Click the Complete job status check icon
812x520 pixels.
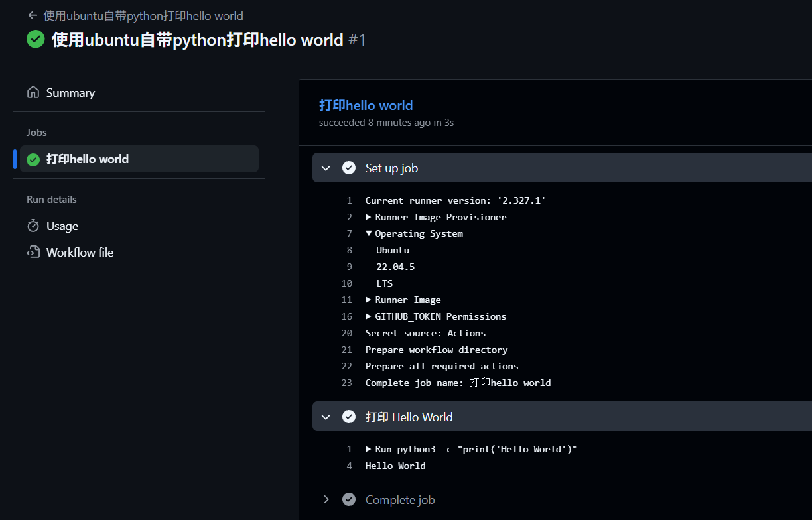coord(349,500)
